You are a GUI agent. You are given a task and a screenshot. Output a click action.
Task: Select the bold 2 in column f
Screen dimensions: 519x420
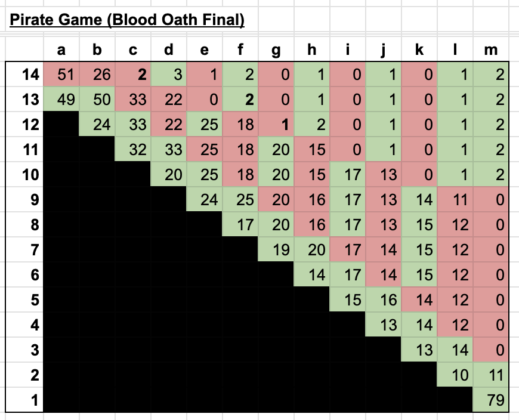coord(241,99)
